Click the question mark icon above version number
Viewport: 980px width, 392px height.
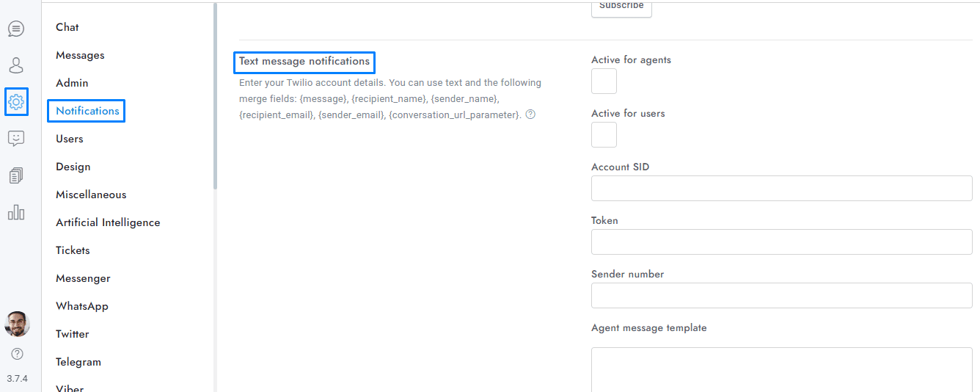(x=17, y=354)
